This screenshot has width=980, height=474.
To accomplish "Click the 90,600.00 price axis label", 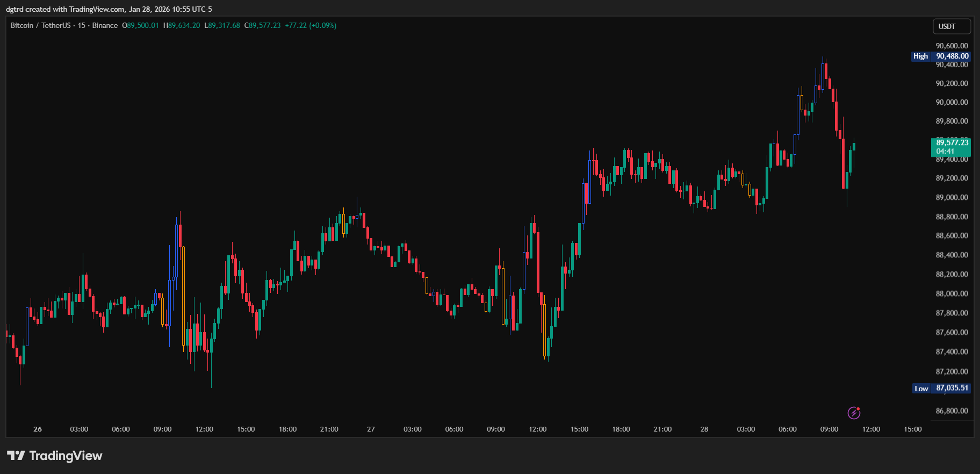I will 952,46.
